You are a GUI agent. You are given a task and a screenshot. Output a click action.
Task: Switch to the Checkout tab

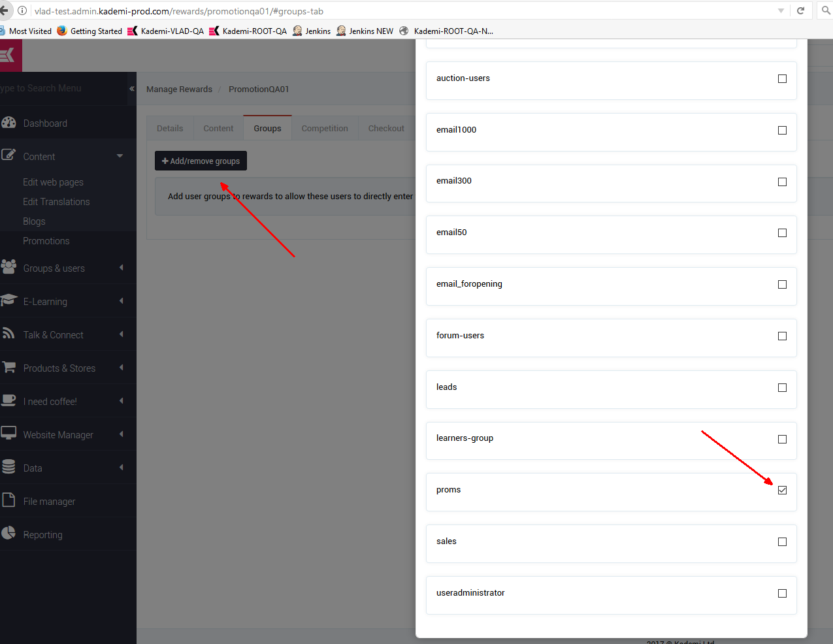(x=386, y=128)
